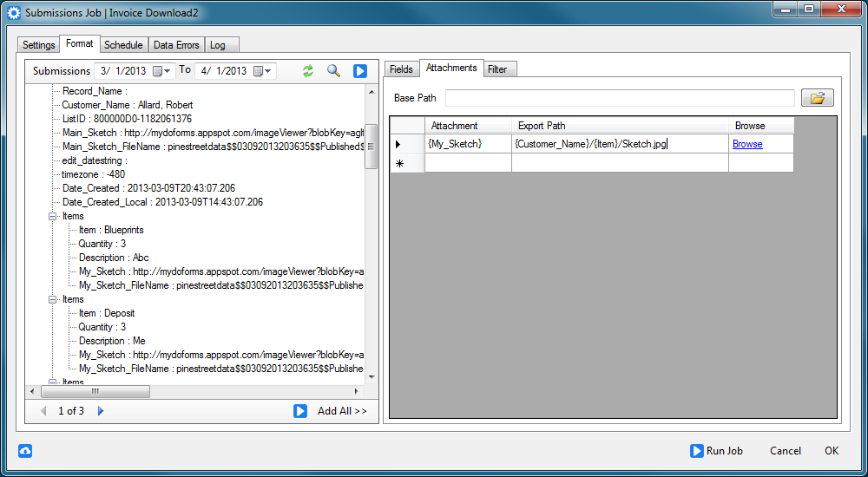Click the Browse link in attachment row
868x477 pixels.
pos(747,144)
